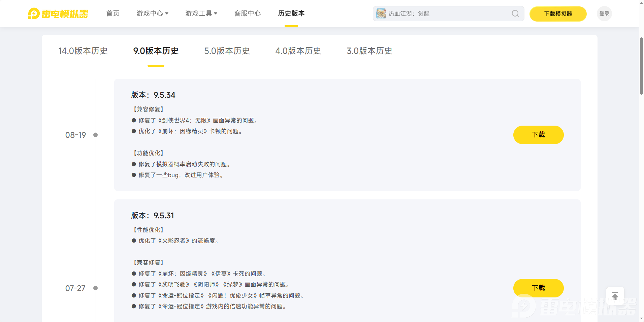Click the 登录 button

click(x=604, y=13)
